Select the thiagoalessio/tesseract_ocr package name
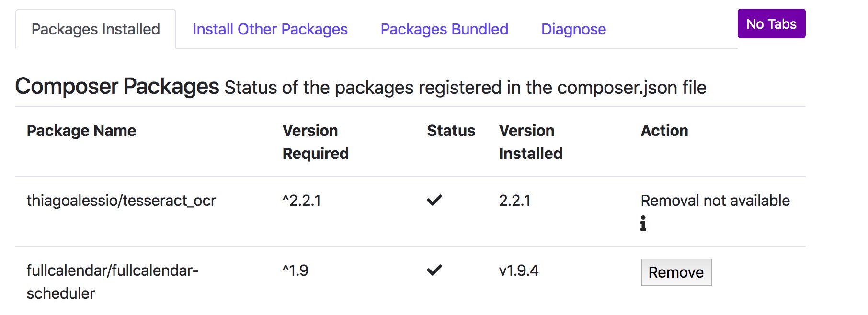 tap(121, 201)
